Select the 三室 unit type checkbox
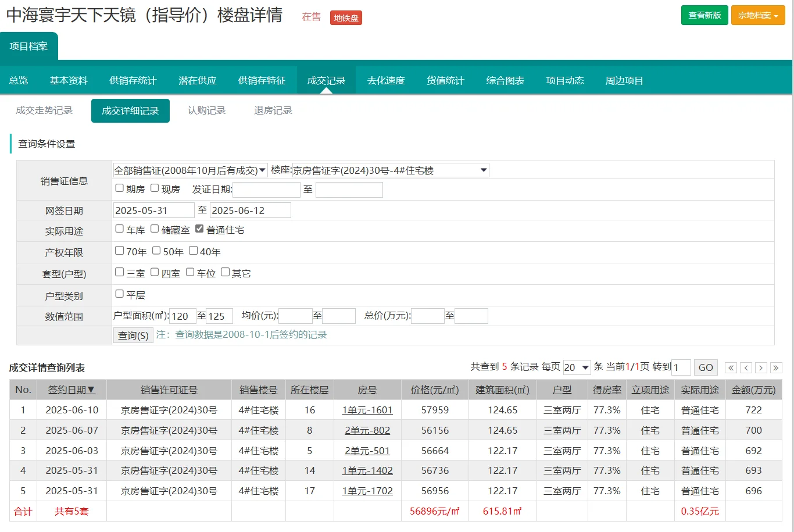794x532 pixels. [120, 272]
